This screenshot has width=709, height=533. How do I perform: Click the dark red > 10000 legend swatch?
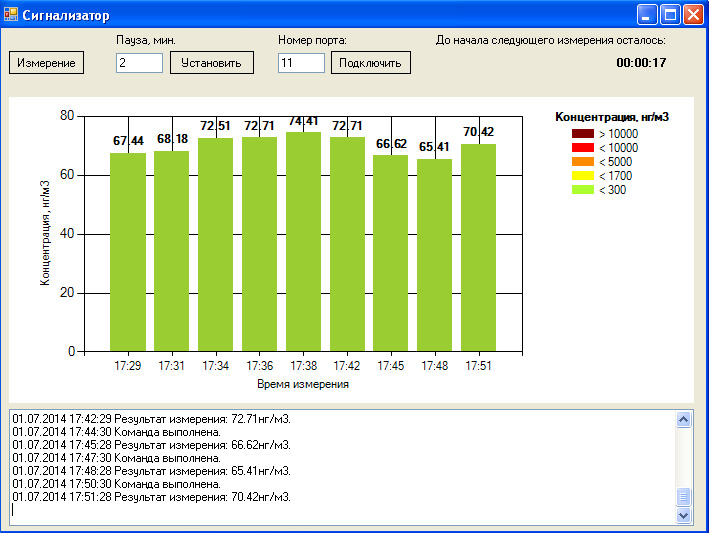point(583,134)
